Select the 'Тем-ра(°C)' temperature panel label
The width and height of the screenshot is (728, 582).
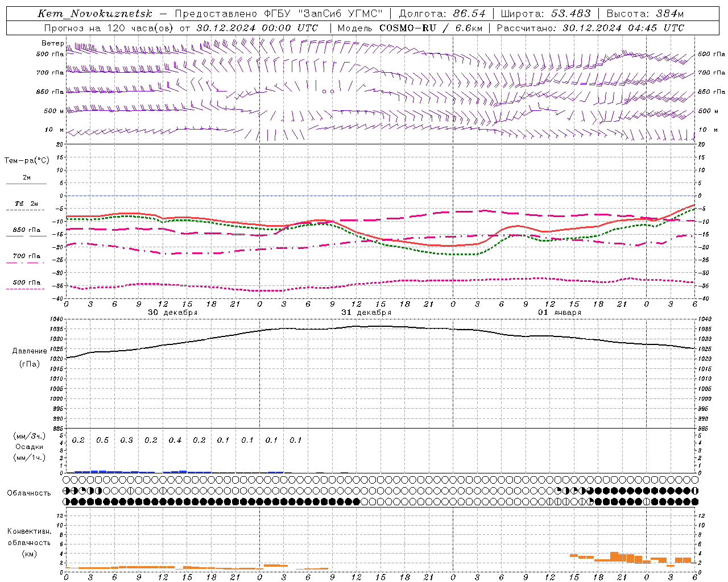coord(27,161)
